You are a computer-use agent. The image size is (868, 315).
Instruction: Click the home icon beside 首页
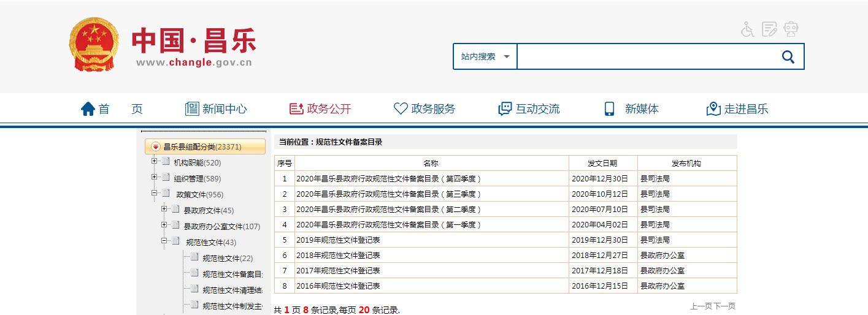[88, 109]
